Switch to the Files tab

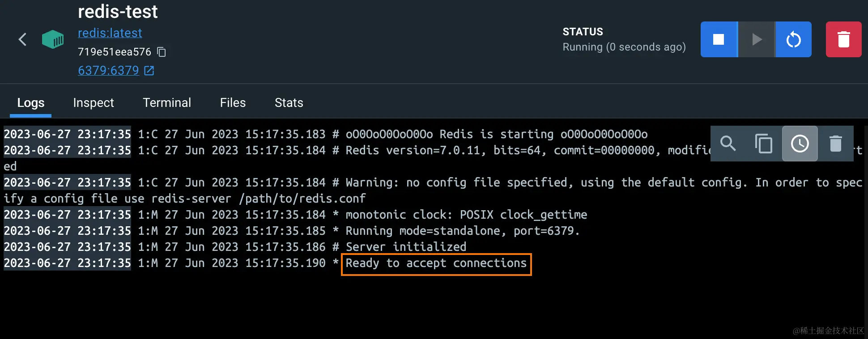coord(233,103)
